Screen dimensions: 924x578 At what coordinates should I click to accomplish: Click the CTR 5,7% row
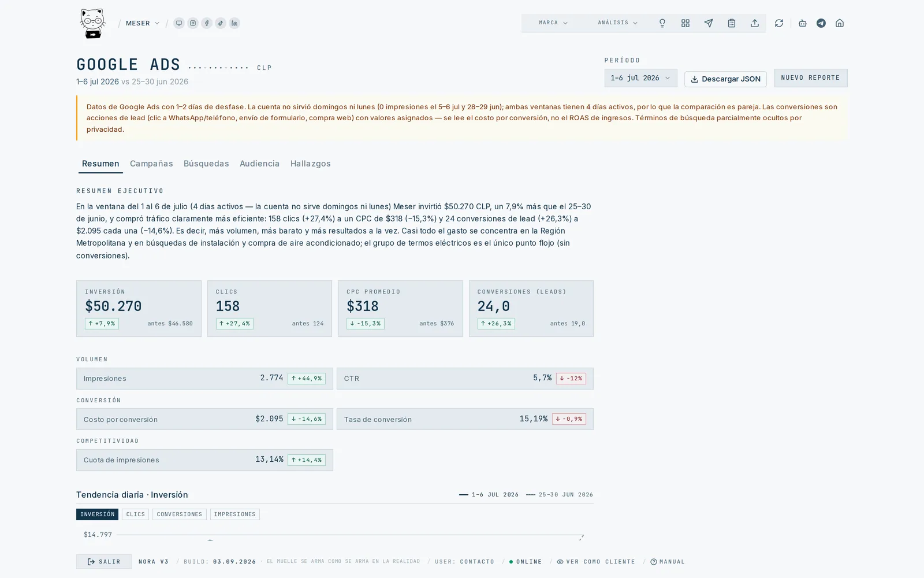pos(465,379)
